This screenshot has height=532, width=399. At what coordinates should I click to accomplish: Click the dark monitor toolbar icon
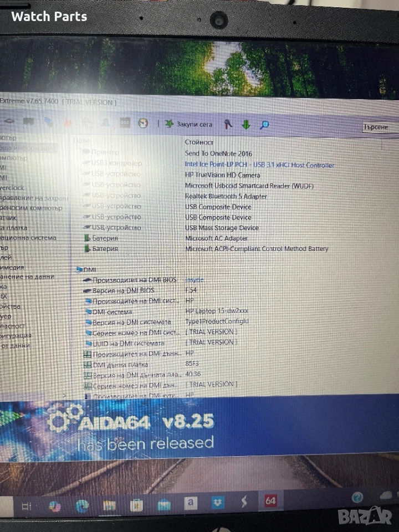tap(29, 121)
